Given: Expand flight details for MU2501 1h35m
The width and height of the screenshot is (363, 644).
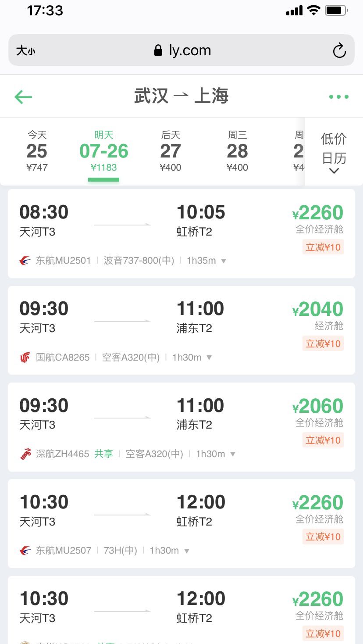Looking at the screenshot, I should tap(224, 261).
